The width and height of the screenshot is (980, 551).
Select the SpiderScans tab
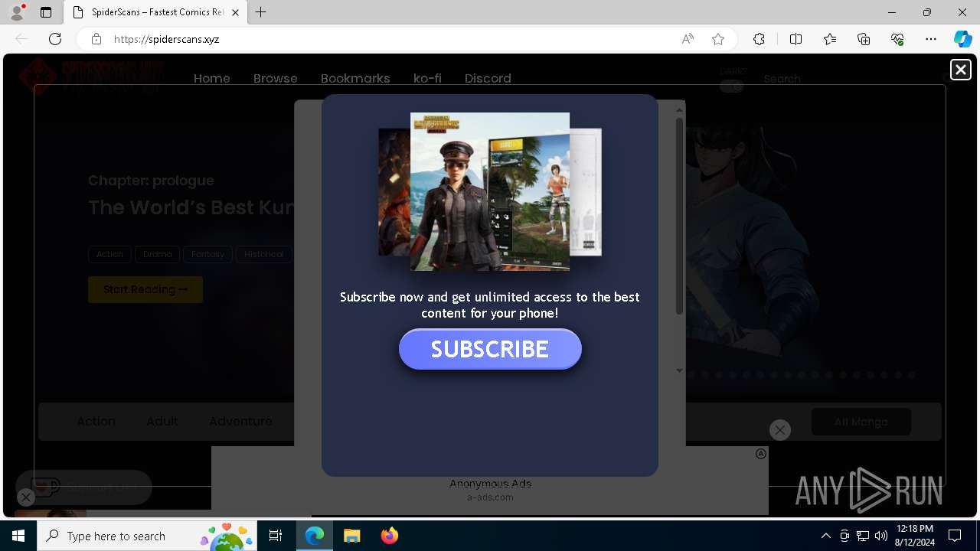(x=155, y=12)
